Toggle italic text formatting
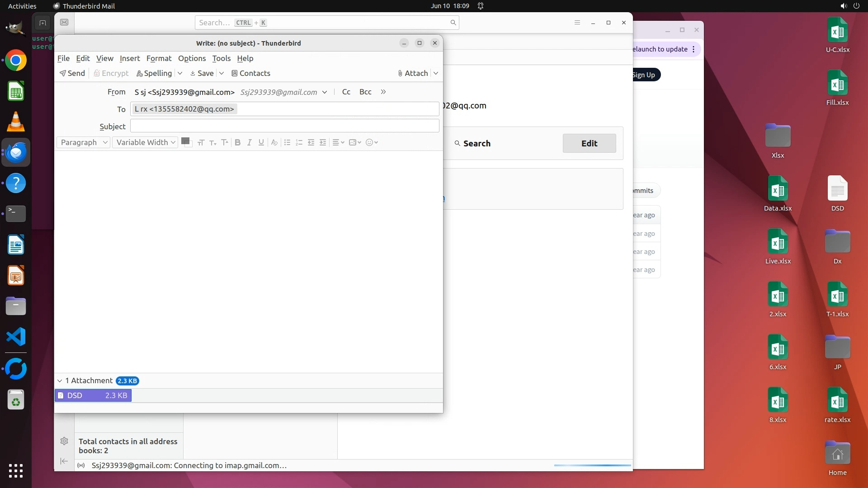The width and height of the screenshot is (868, 488). coord(249,142)
